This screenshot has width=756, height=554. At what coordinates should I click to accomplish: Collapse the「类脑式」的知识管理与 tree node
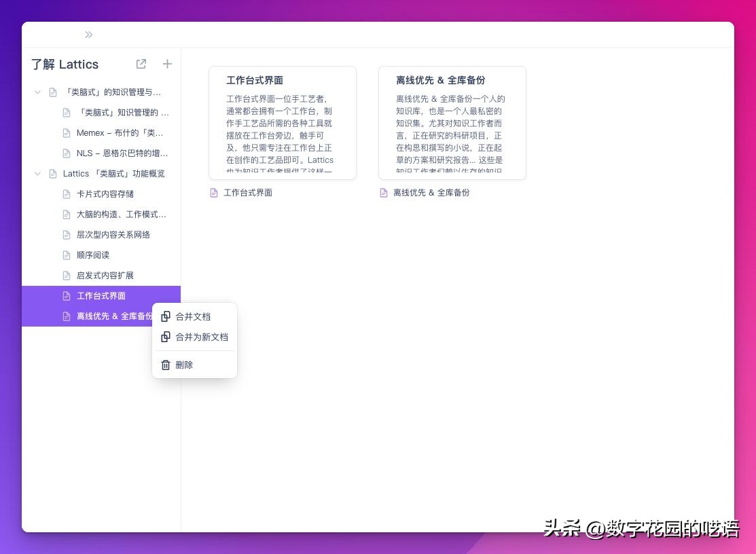pyautogui.click(x=37, y=92)
